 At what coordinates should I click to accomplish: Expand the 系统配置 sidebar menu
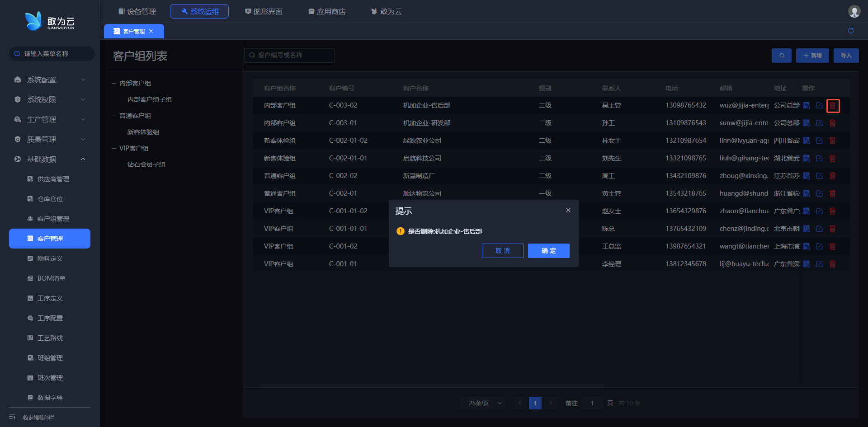pos(50,80)
